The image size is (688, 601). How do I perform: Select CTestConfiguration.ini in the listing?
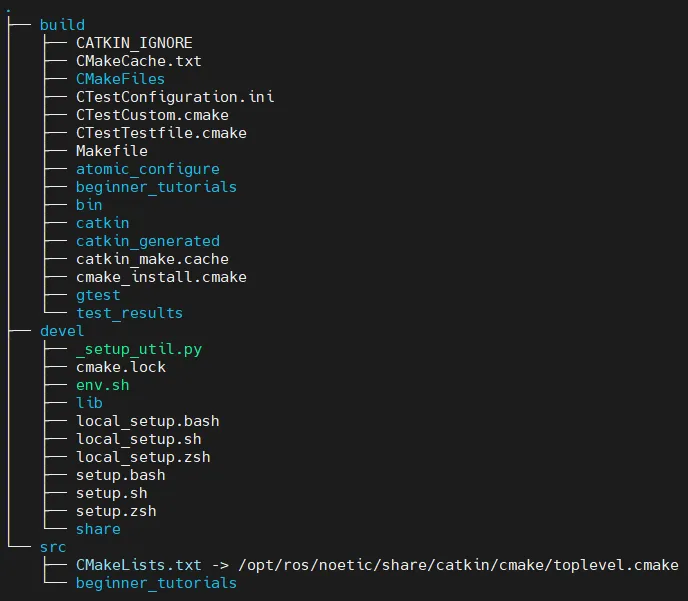pos(175,97)
